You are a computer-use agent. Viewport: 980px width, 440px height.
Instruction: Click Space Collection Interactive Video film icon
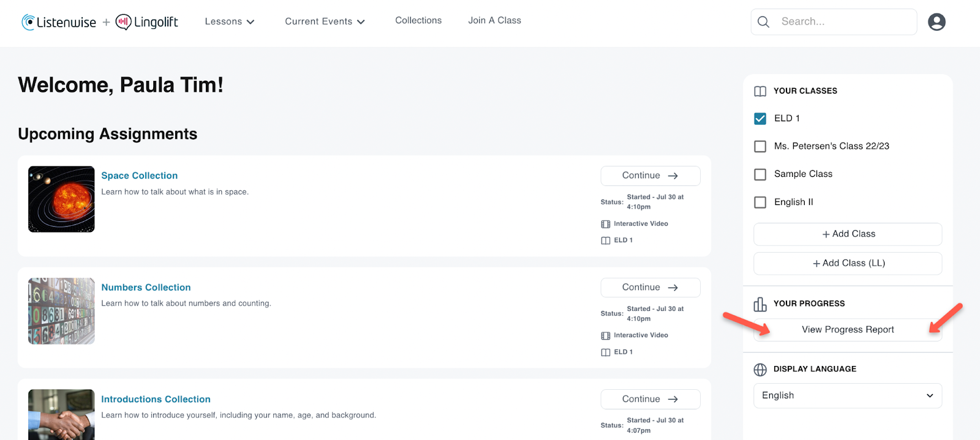(606, 224)
